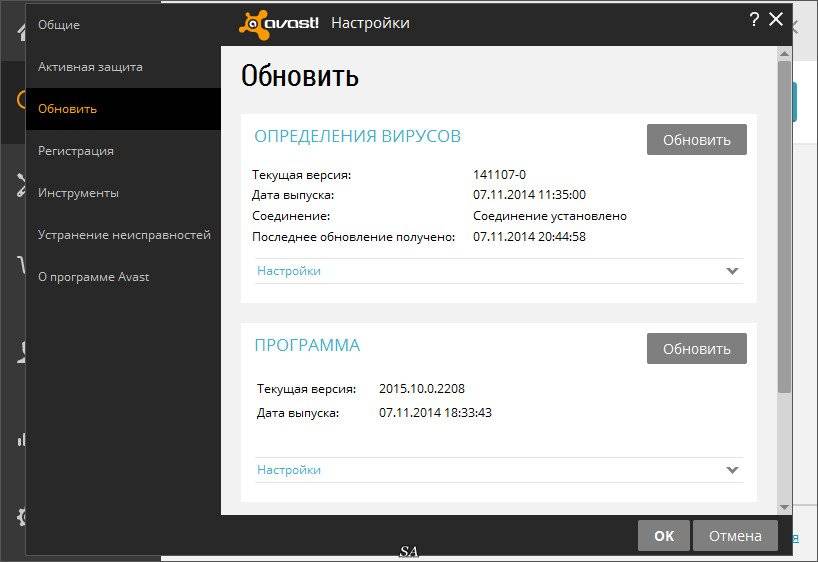Click program version 2015.10.0.2208
The width and height of the screenshot is (818, 562).
[422, 388]
